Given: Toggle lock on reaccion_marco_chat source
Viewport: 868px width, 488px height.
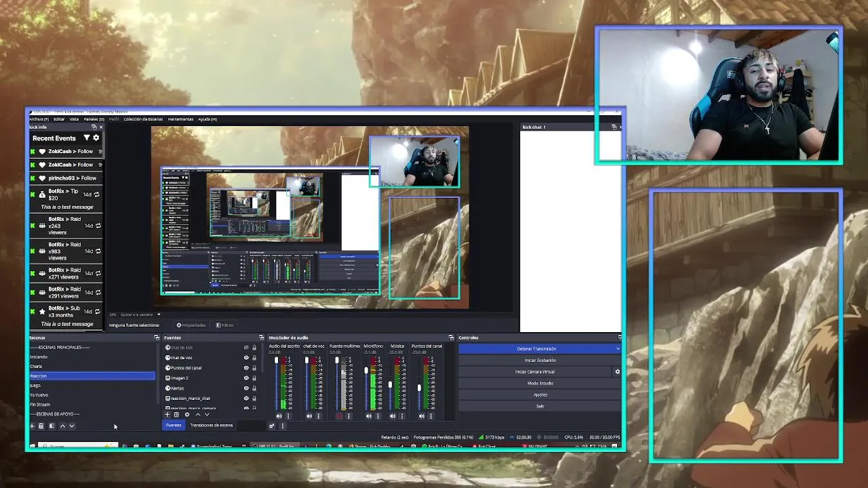Looking at the screenshot, I should pos(254,399).
